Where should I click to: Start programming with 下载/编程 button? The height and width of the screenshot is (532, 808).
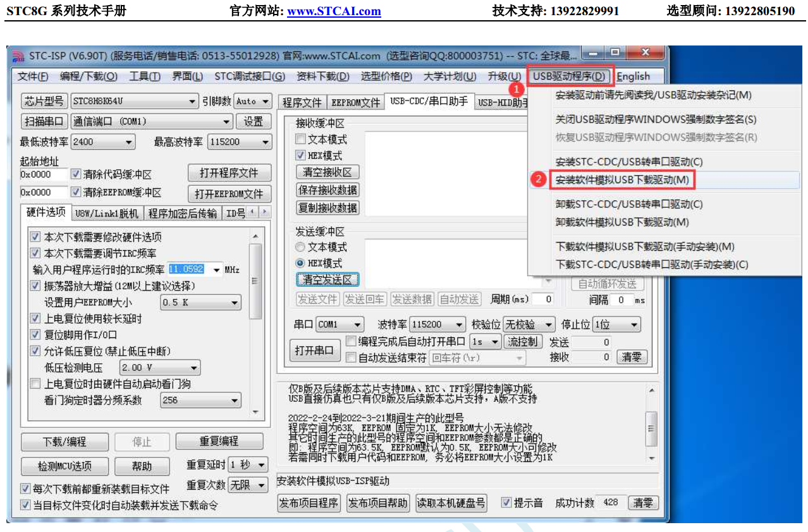(65, 442)
